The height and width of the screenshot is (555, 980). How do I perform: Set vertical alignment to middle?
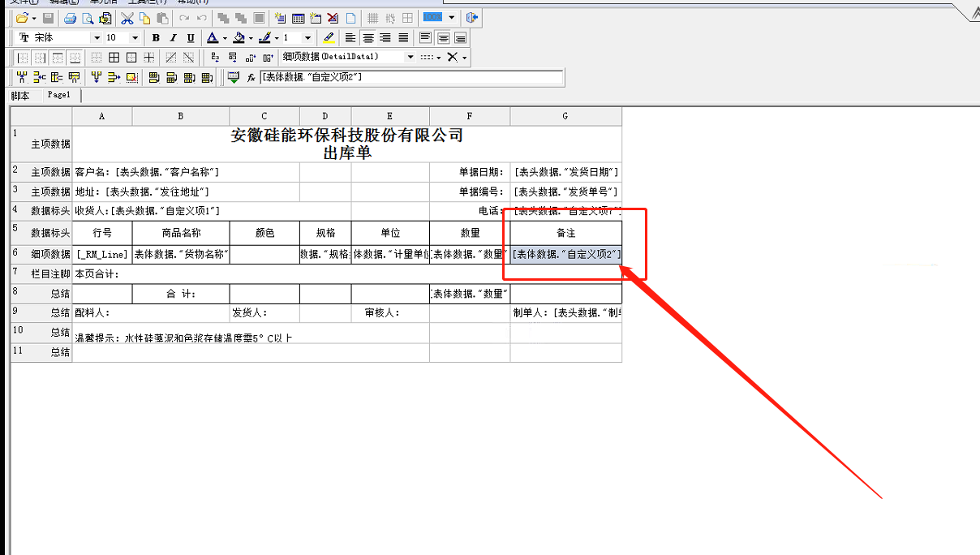click(443, 38)
